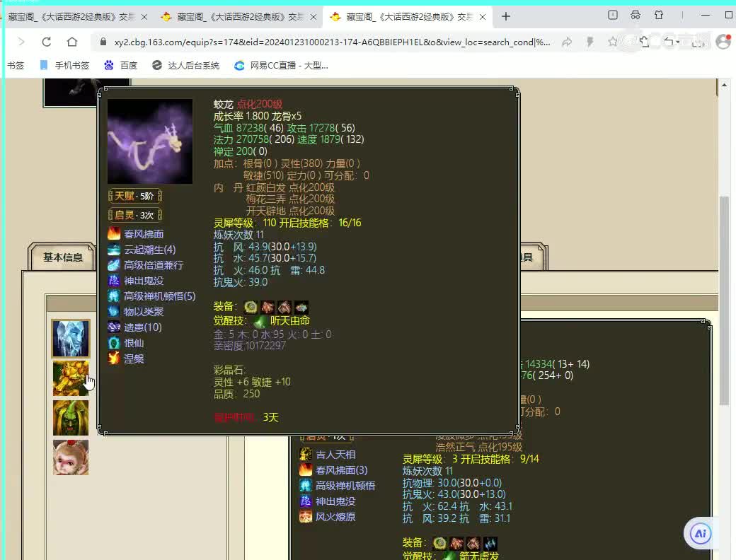Select the monkey pet thumbnail

pos(70,457)
